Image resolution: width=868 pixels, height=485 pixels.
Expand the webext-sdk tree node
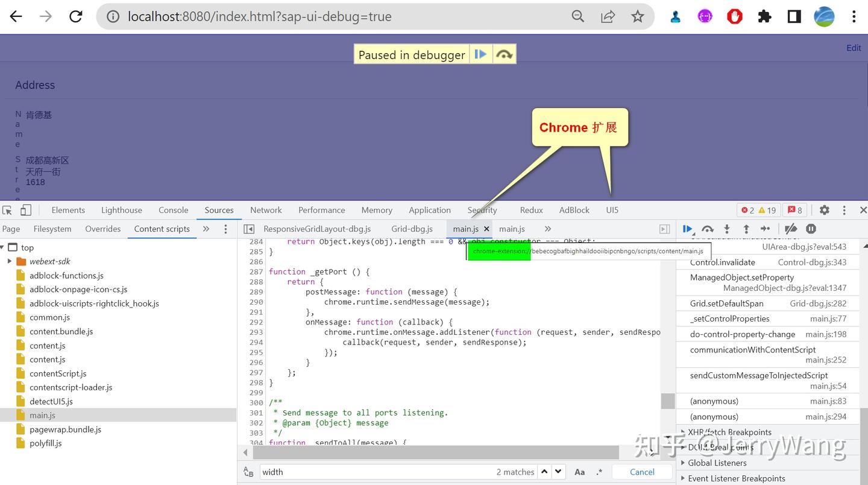click(10, 262)
